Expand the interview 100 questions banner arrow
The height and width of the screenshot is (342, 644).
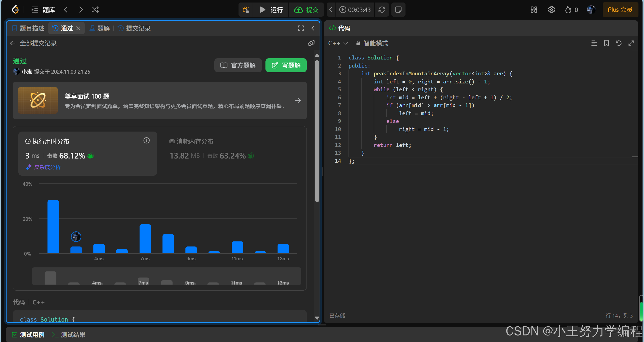pos(298,101)
